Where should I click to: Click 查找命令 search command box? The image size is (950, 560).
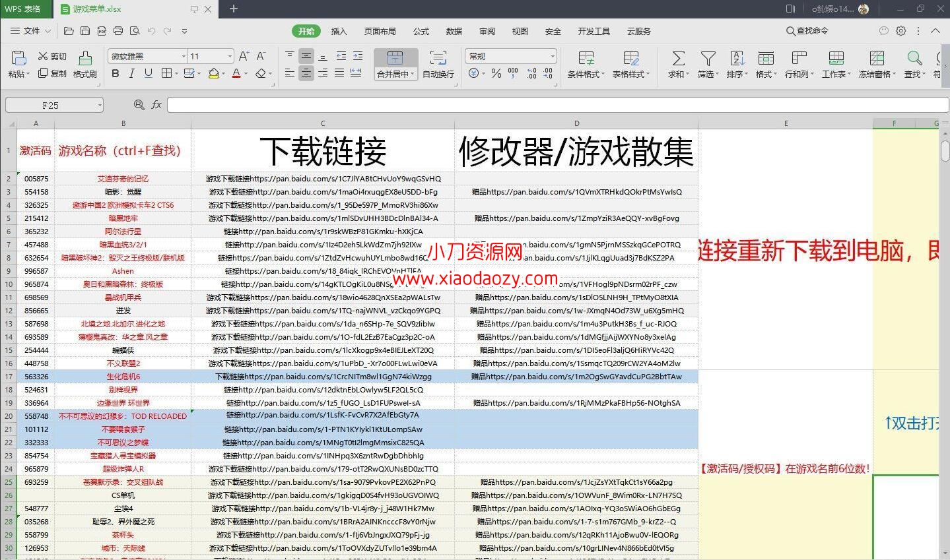807,31
